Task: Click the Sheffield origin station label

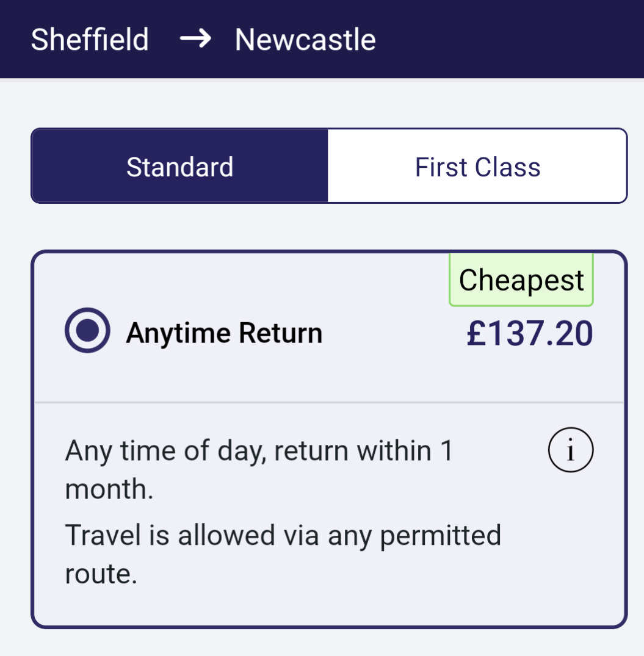Action: tap(90, 40)
